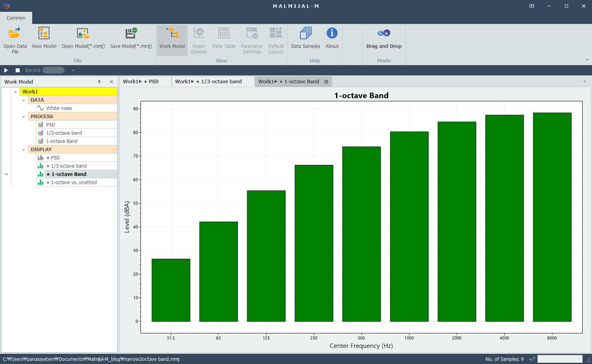
Task: Click the 8000 Hz bar in chart
Action: pos(552,217)
